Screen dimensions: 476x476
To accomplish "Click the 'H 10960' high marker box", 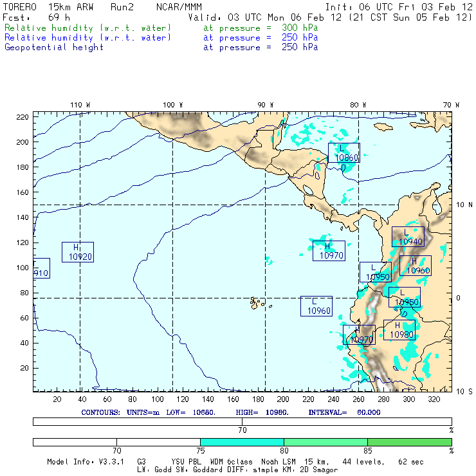I will click(x=416, y=266).
